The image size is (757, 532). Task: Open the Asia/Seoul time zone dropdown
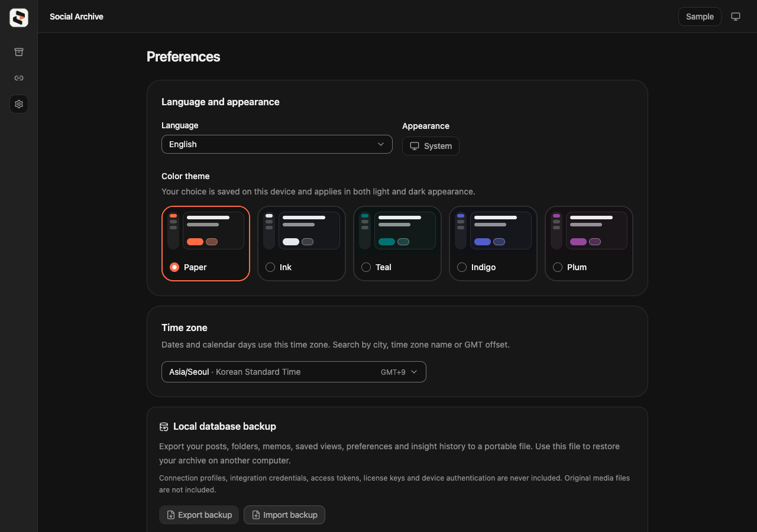[294, 372]
